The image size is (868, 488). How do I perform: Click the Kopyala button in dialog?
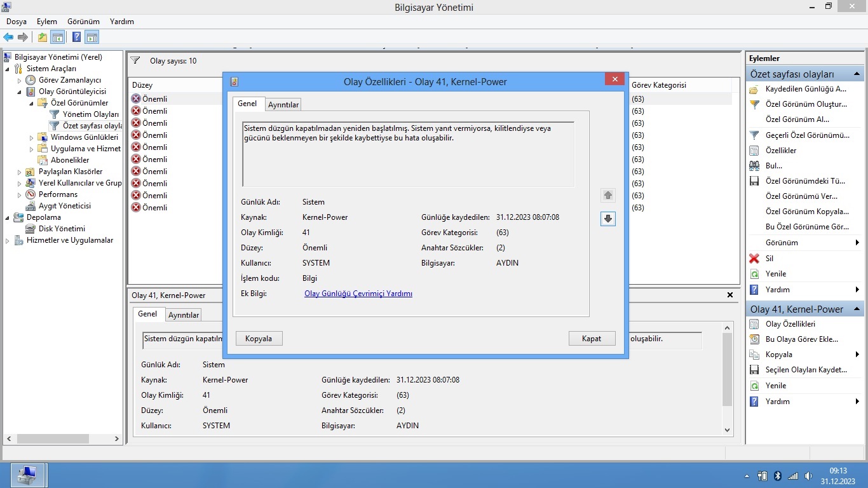pyautogui.click(x=259, y=339)
